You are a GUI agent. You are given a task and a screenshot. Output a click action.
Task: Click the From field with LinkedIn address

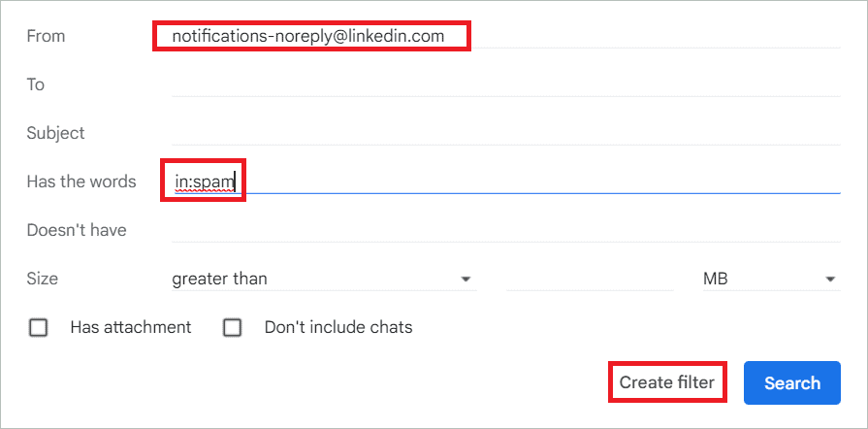[x=505, y=37]
